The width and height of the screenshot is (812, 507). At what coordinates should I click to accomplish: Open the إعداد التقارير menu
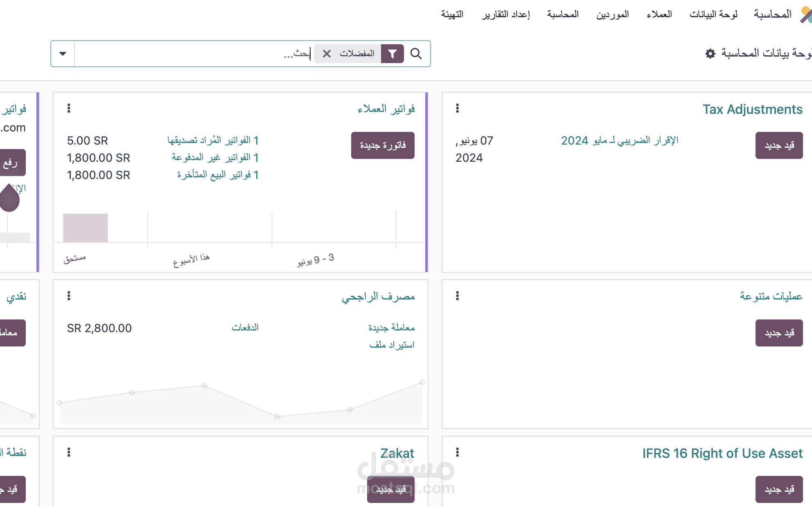pos(505,14)
